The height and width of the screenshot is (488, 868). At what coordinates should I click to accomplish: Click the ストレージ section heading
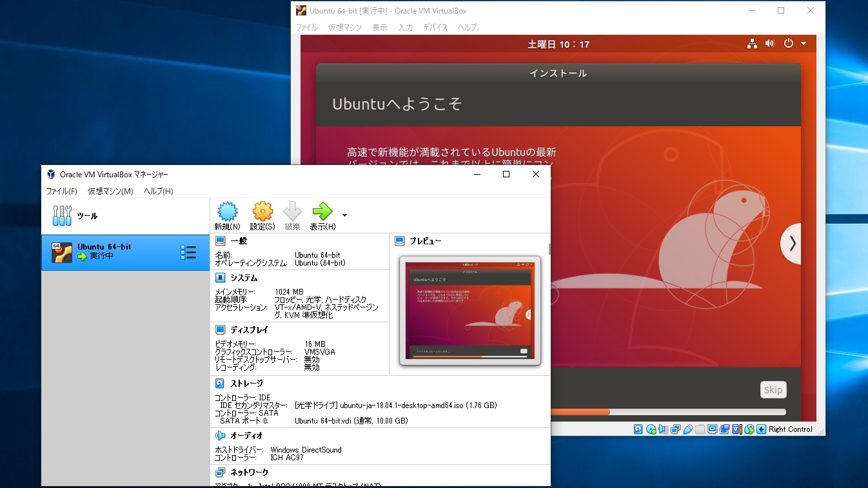246,384
